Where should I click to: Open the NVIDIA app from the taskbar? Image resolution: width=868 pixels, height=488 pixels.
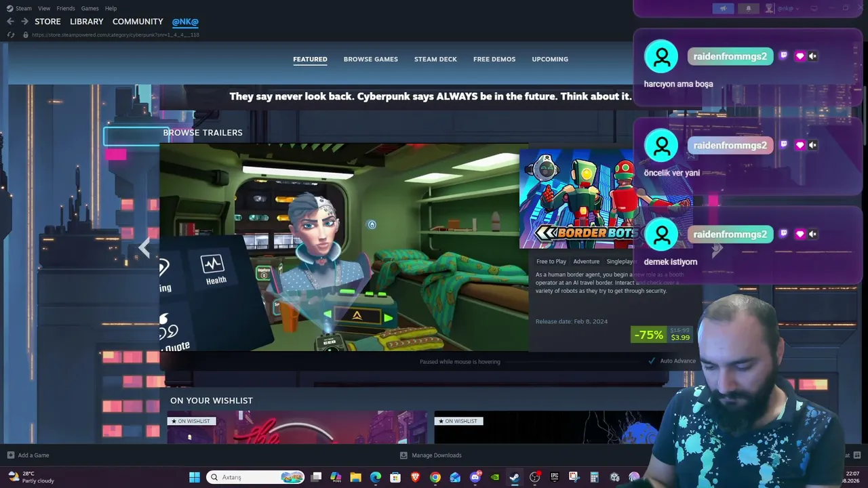[x=495, y=477]
